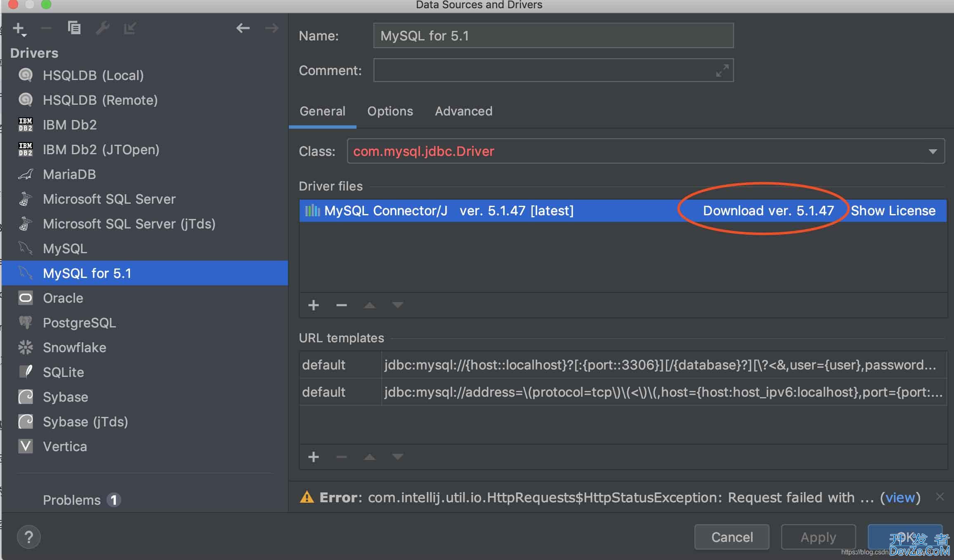Click the SQLite driver icon
This screenshot has width=954, height=560.
pos(27,372)
